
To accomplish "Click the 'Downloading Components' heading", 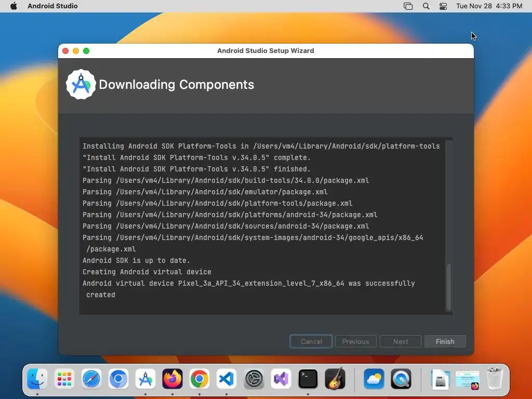I will [x=177, y=85].
